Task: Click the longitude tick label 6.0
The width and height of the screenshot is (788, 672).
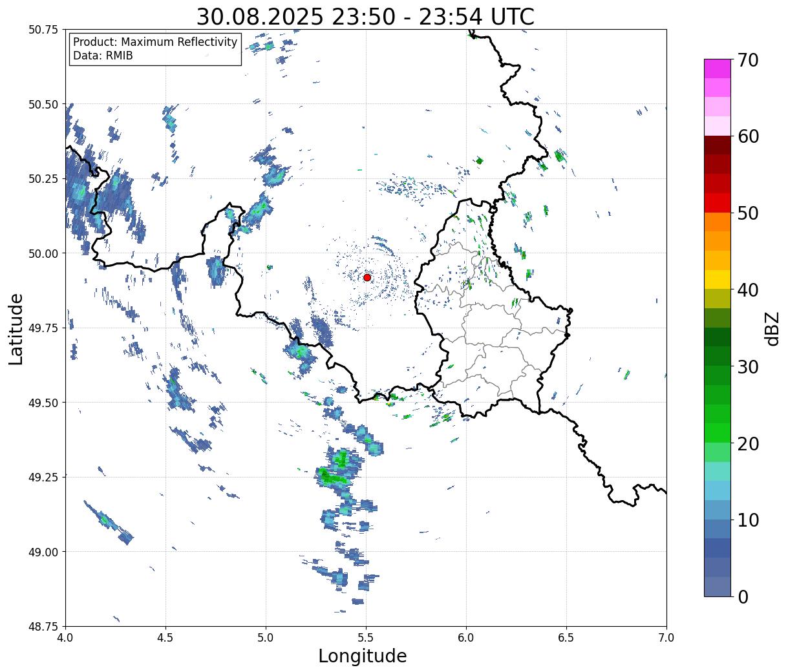Action: 466,638
